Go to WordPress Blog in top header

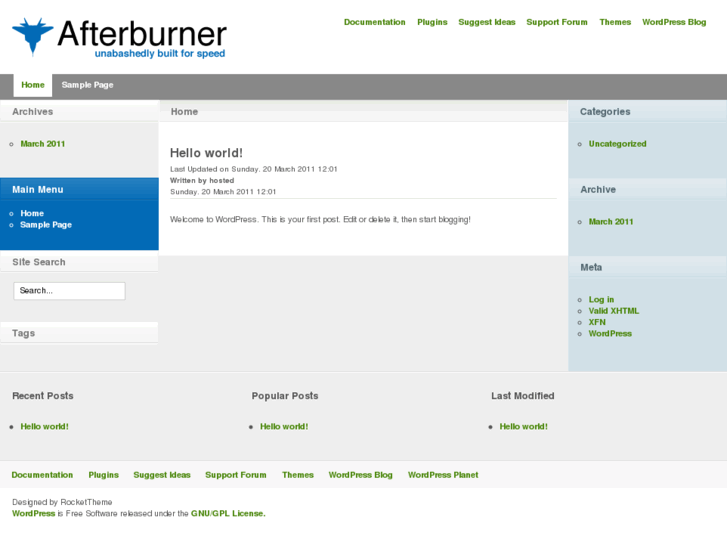674,22
